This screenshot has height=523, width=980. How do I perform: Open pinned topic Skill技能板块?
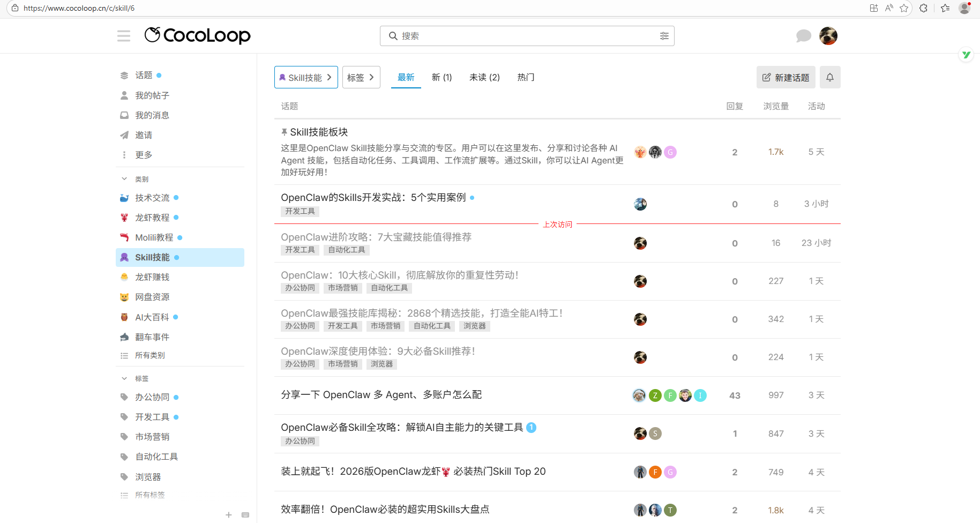(319, 132)
